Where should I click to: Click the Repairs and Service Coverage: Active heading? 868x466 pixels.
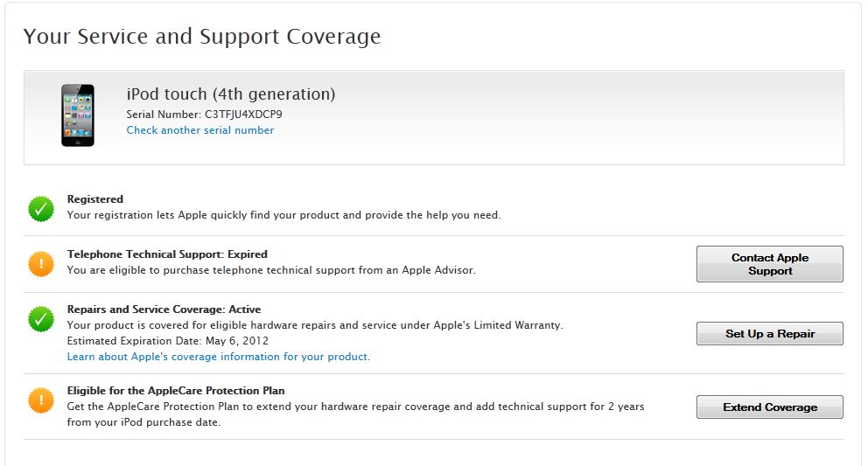164,310
